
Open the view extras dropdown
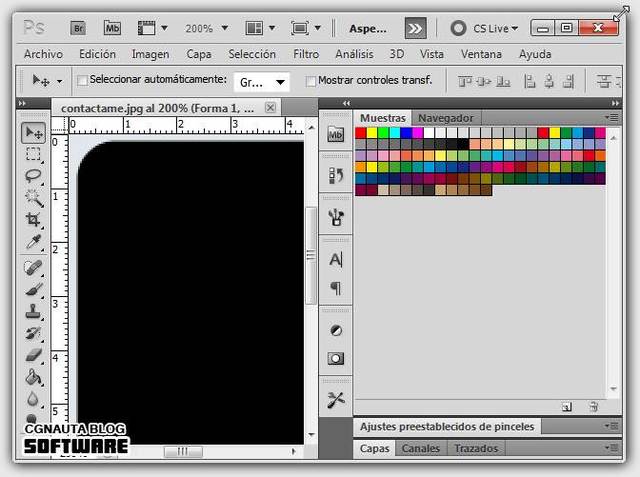(x=152, y=28)
